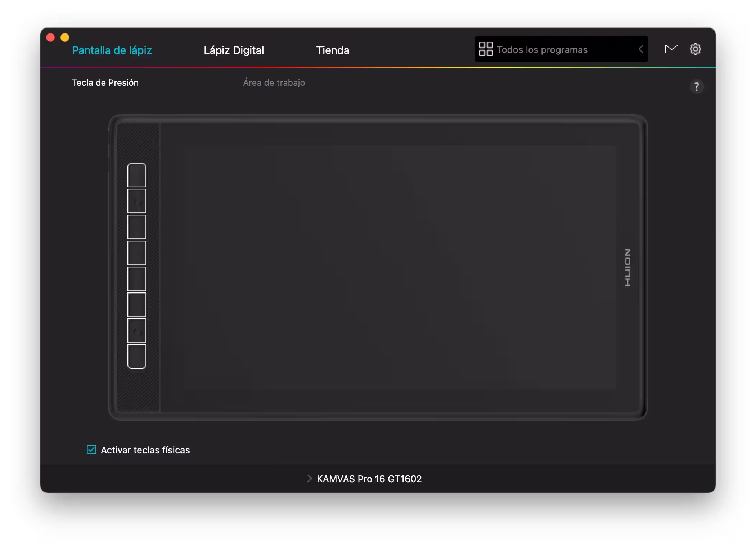Select the fourth press key on tablet
This screenshot has height=546, width=756.
[x=137, y=253]
